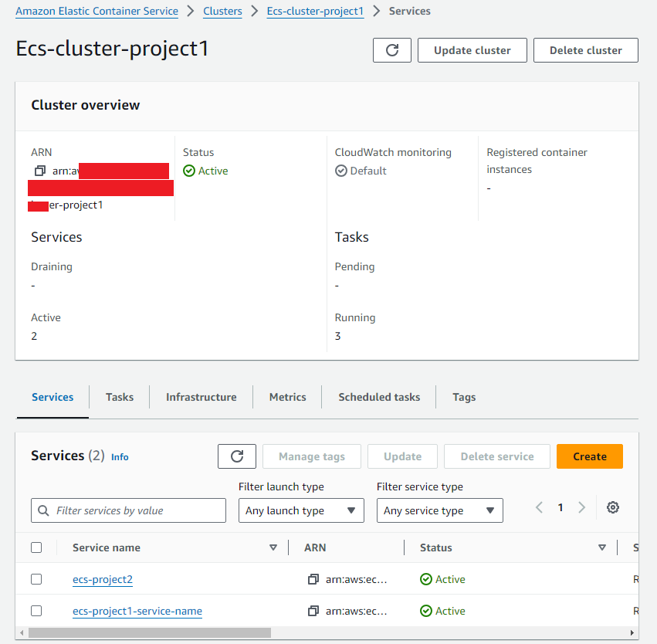Select all services with the header checkbox
This screenshot has width=657, height=644.
36,547
